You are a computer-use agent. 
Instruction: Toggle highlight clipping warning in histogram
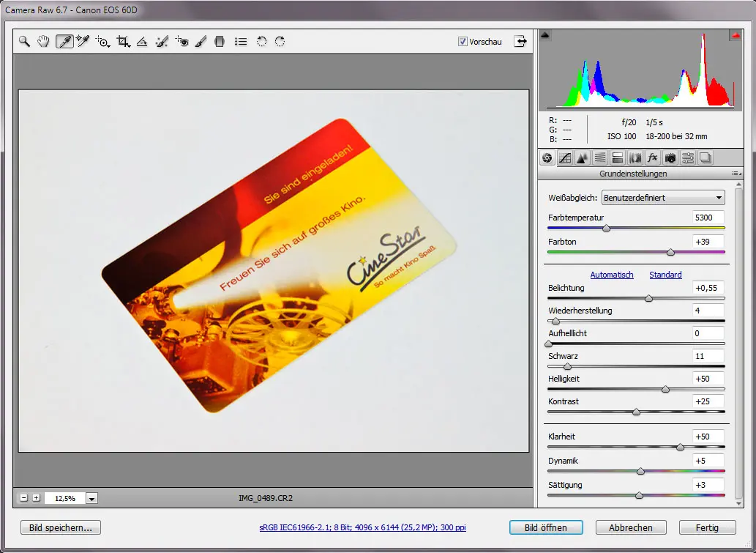tap(734, 35)
